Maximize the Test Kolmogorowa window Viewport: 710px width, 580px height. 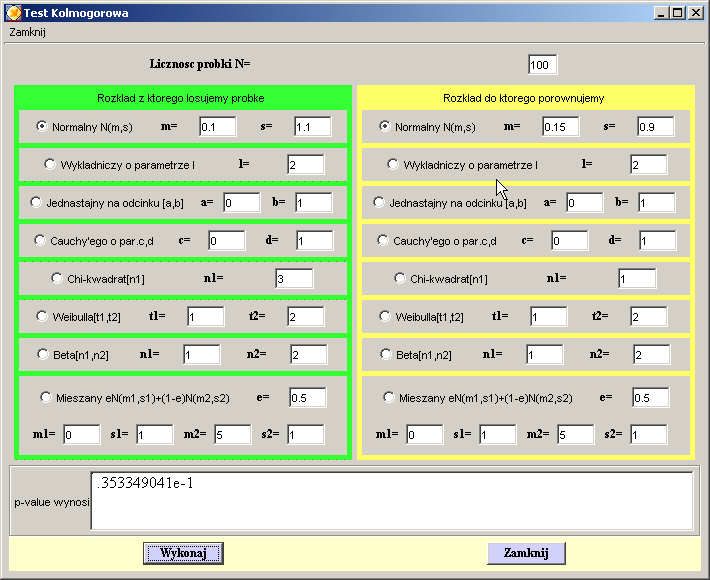click(677, 13)
